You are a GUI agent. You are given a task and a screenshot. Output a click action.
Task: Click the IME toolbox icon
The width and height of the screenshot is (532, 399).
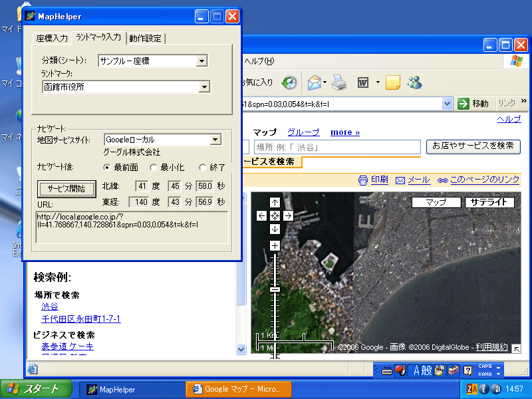[454, 370]
